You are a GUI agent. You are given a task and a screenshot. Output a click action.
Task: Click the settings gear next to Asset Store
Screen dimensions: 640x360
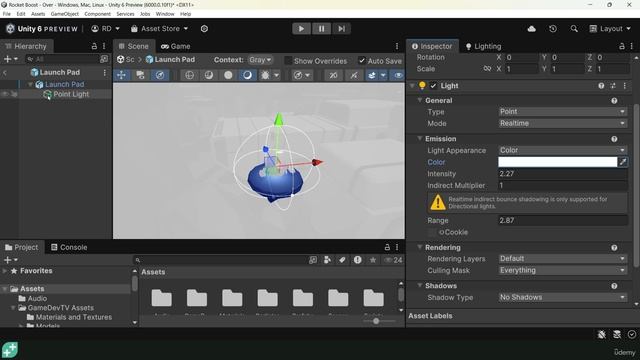click(x=204, y=29)
